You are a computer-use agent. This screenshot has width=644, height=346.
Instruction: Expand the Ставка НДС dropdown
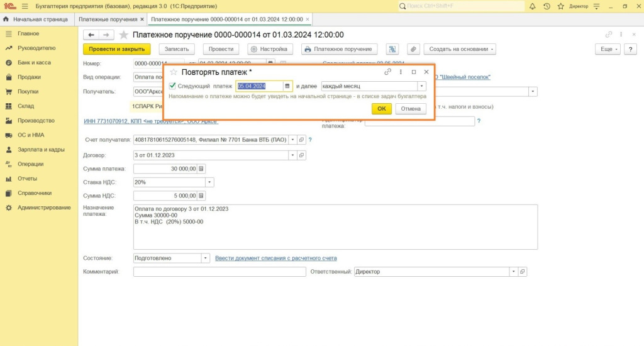pos(210,182)
